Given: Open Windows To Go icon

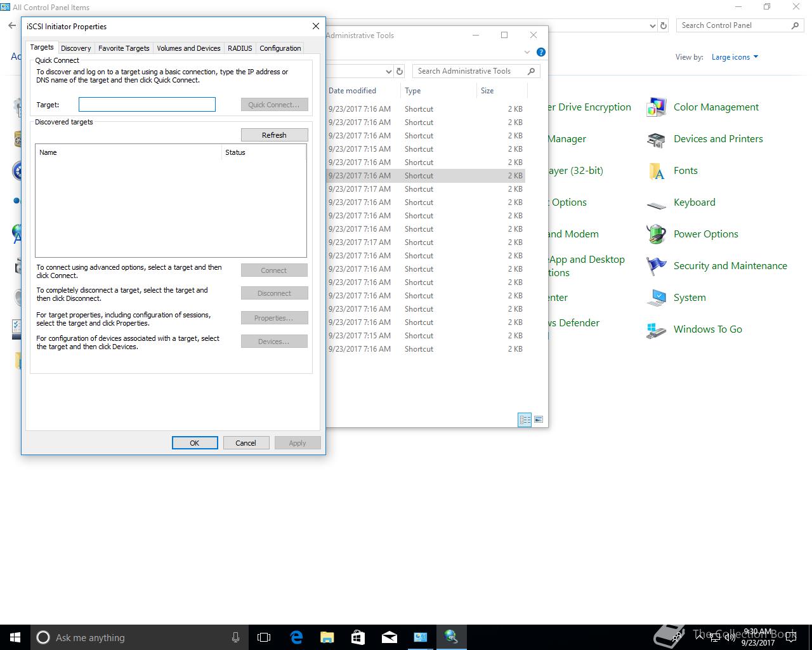Looking at the screenshot, I should 656,329.
